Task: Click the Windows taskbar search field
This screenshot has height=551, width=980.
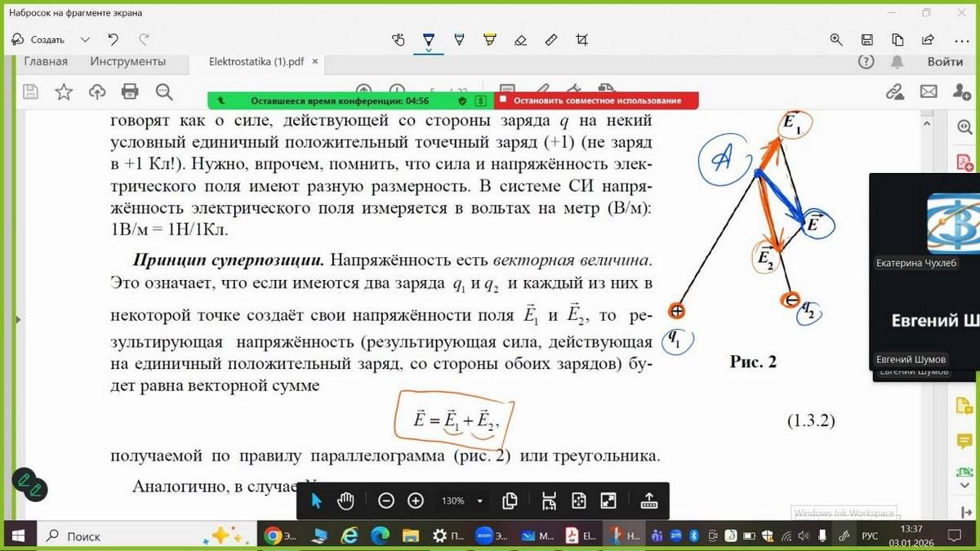Action: (x=122, y=535)
